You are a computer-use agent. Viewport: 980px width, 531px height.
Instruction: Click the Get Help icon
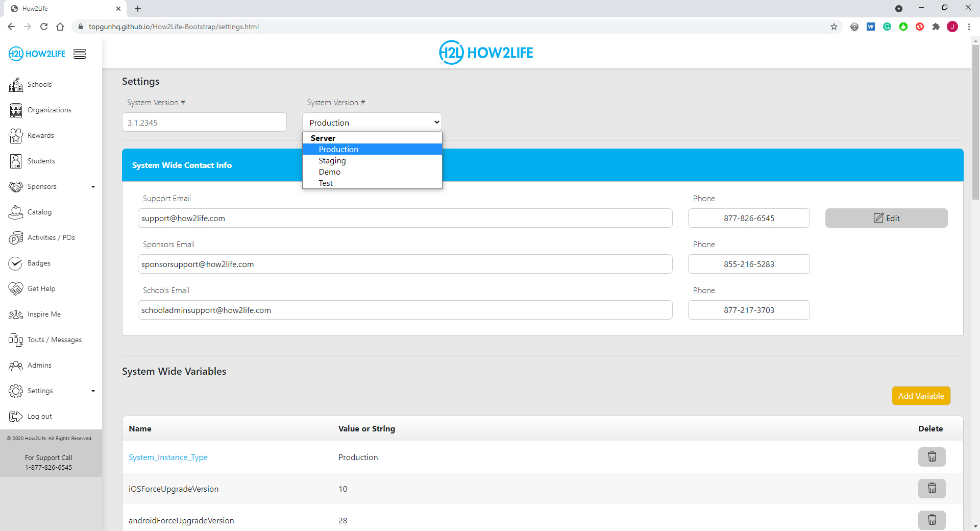coord(16,289)
